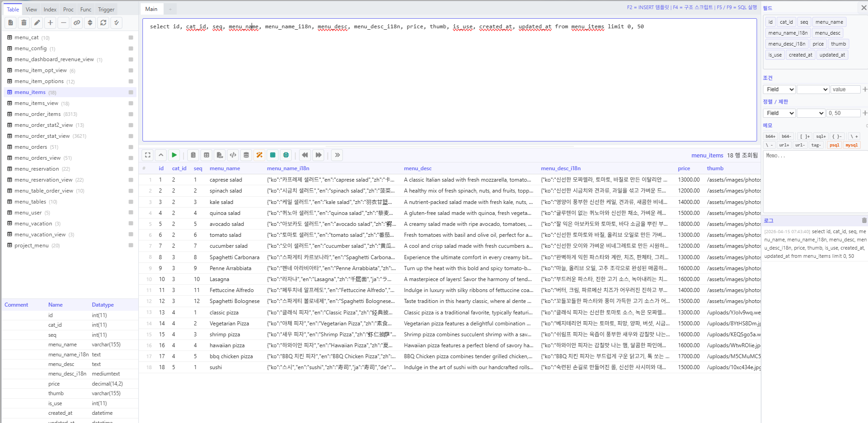The image size is (868, 423).
Task: Open the Field dropdown under 정렬 / 제한
Action: click(779, 113)
